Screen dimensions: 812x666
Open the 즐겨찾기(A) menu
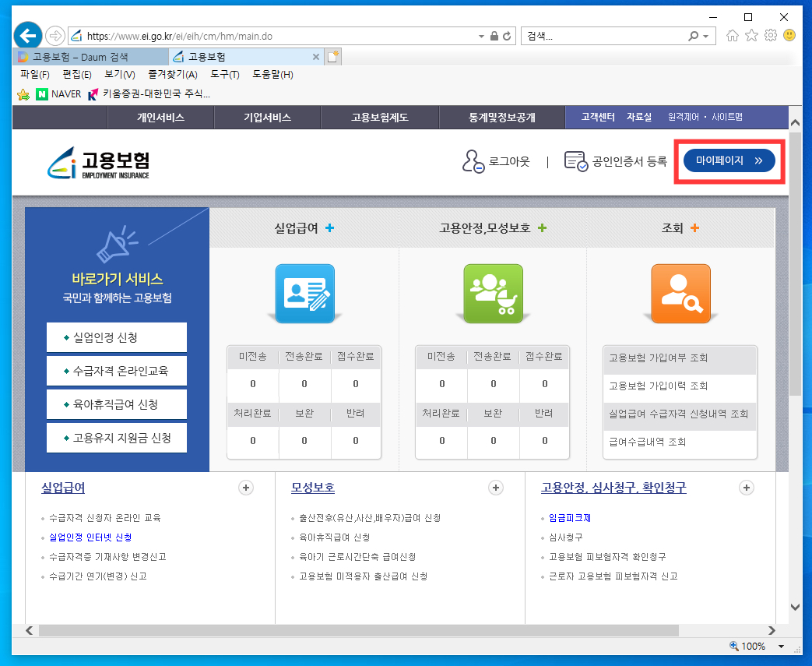pyautogui.click(x=173, y=75)
